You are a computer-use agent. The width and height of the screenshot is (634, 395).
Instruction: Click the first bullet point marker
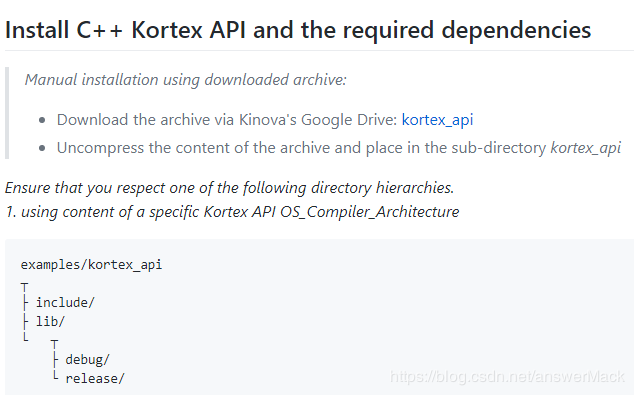42,120
